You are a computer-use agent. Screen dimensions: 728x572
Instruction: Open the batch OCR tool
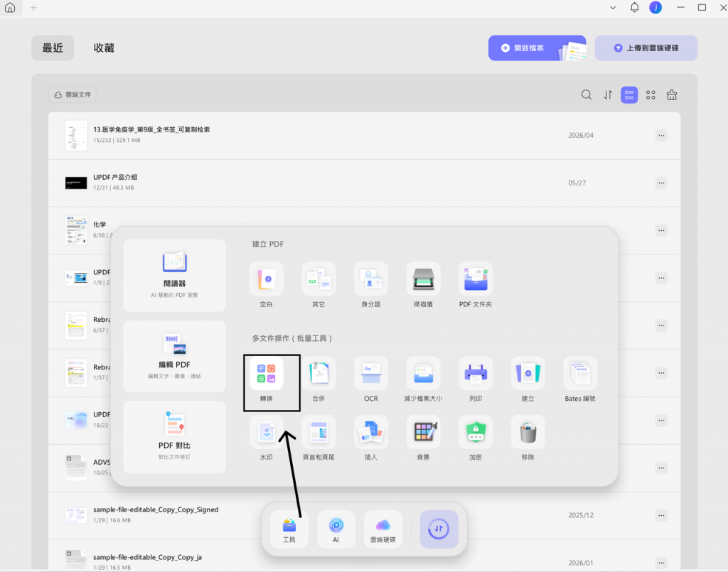pyautogui.click(x=371, y=374)
